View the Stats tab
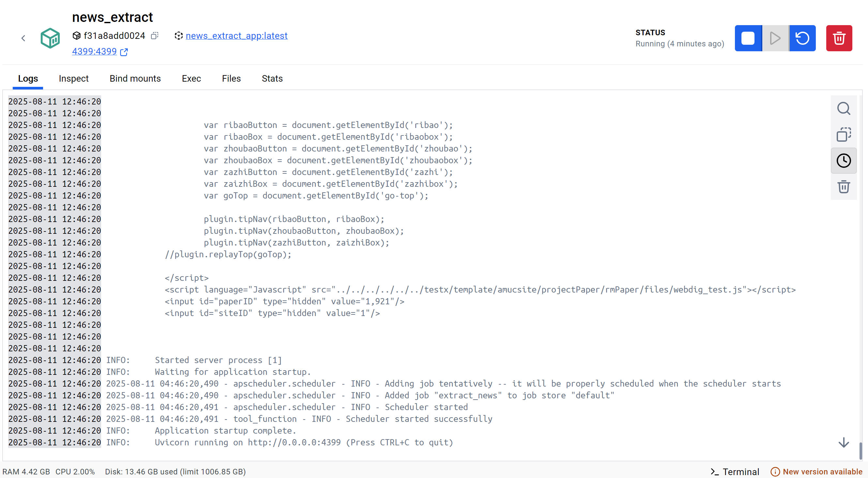 (x=272, y=79)
